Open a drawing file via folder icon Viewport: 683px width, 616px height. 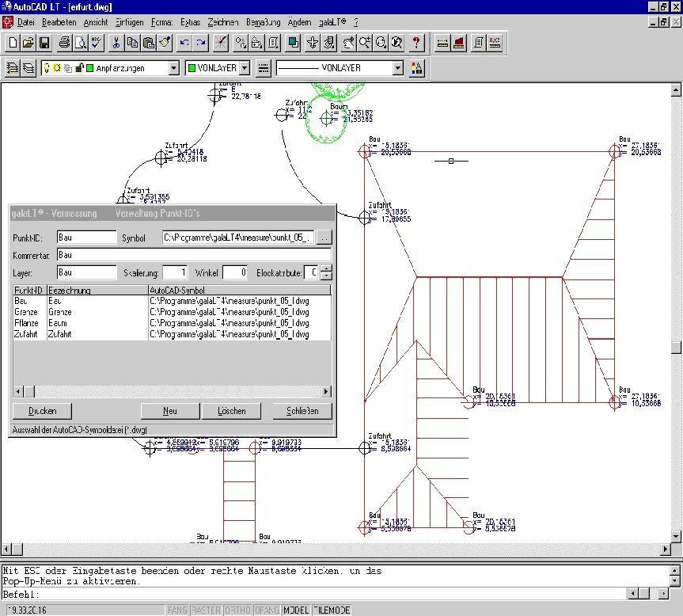[28, 43]
